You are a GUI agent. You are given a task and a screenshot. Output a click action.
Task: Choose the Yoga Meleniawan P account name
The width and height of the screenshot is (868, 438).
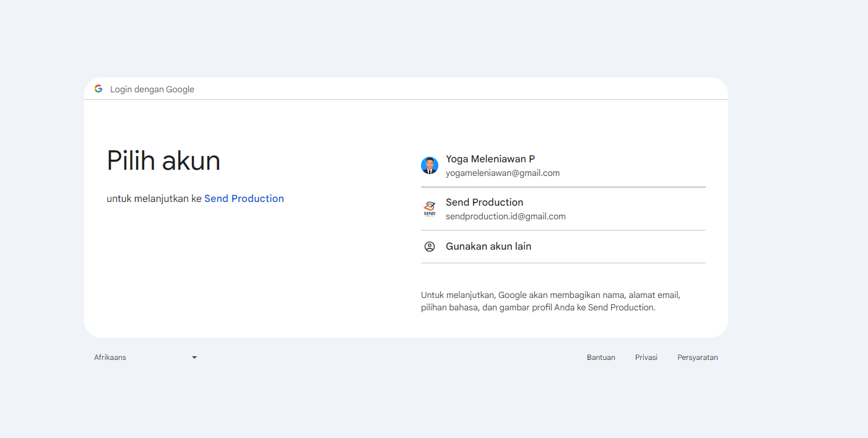(x=490, y=159)
